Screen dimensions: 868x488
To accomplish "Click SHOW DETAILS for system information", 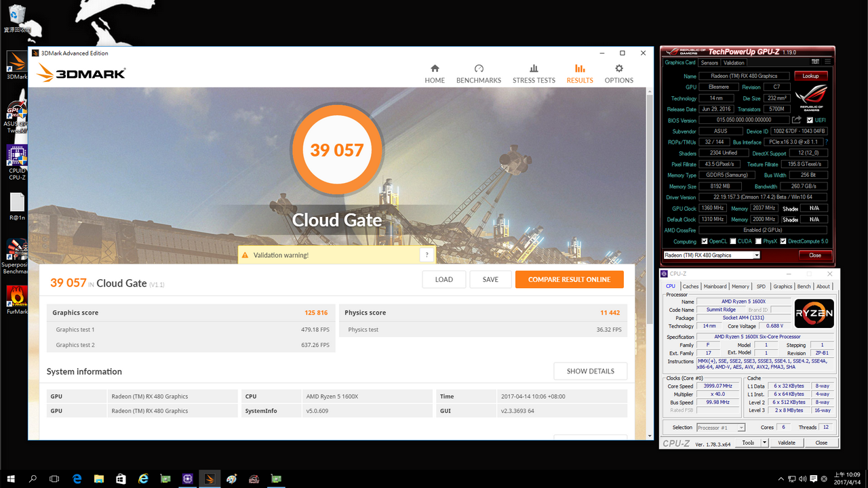I will 591,371.
